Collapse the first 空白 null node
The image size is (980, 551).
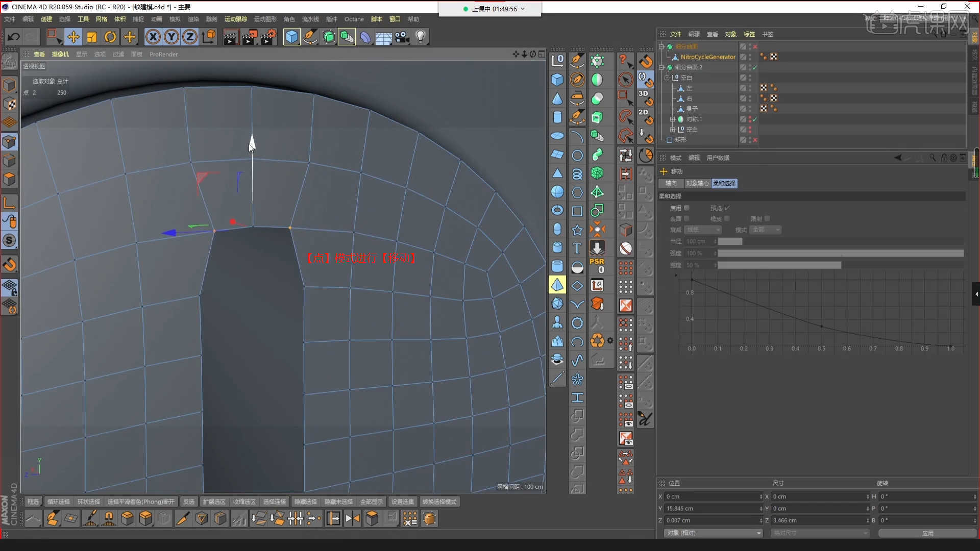tap(667, 78)
